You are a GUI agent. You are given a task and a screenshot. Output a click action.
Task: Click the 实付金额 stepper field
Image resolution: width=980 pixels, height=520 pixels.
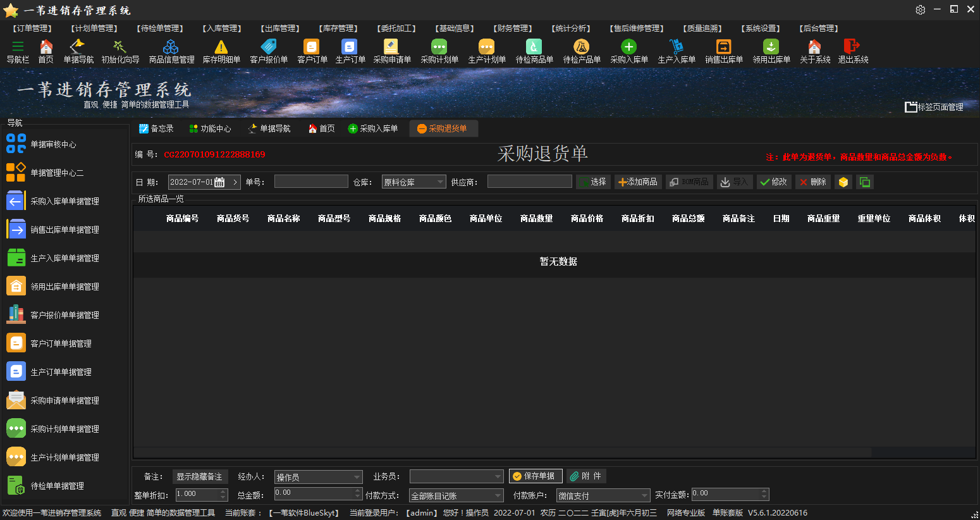(x=730, y=494)
